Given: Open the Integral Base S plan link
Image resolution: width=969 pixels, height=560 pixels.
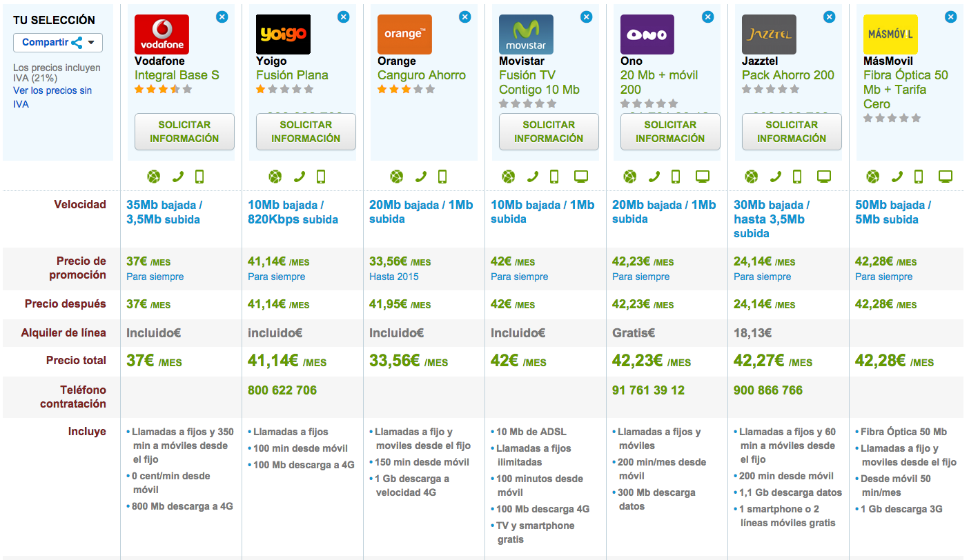Looking at the screenshot, I should 177,75.
